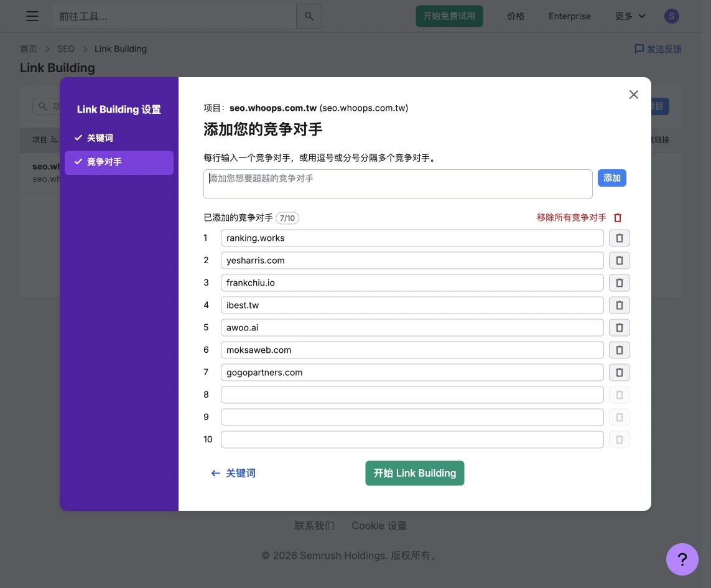Click the competitor field containing yesharris.com
This screenshot has width=711, height=588.
pos(412,261)
